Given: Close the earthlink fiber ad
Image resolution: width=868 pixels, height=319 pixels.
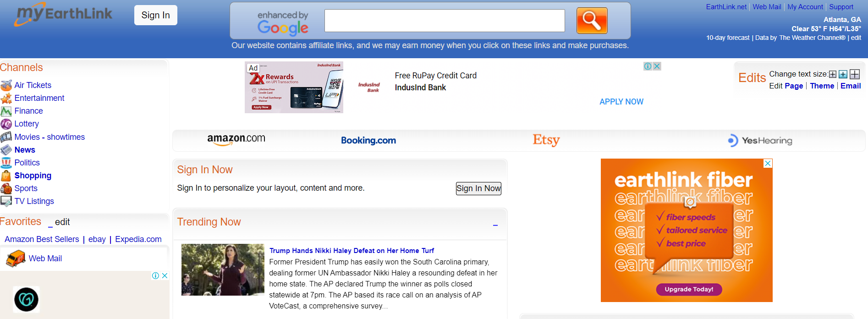Looking at the screenshot, I should coord(768,163).
